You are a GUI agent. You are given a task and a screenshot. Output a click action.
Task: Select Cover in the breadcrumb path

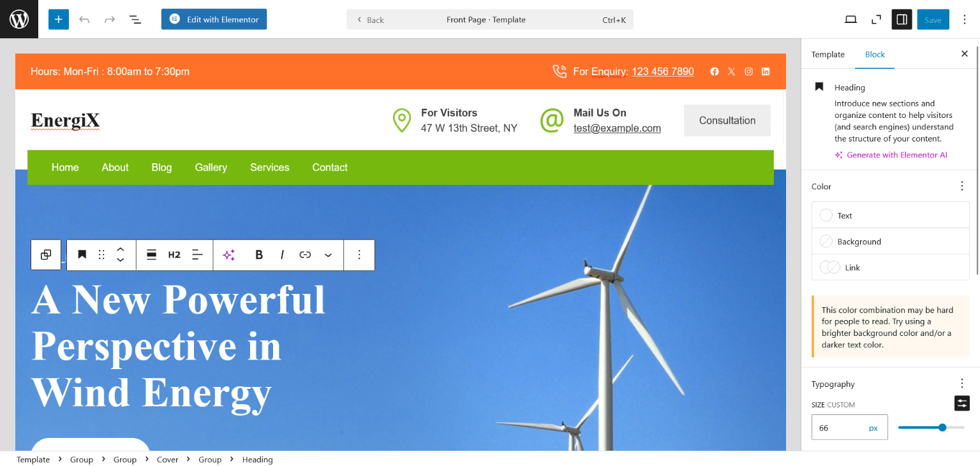168,460
